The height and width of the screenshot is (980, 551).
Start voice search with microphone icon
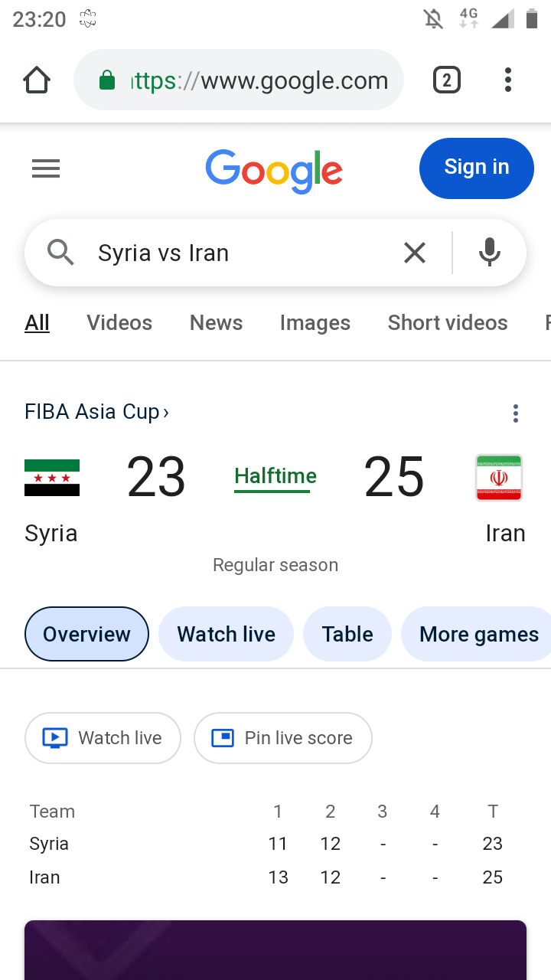[489, 253]
